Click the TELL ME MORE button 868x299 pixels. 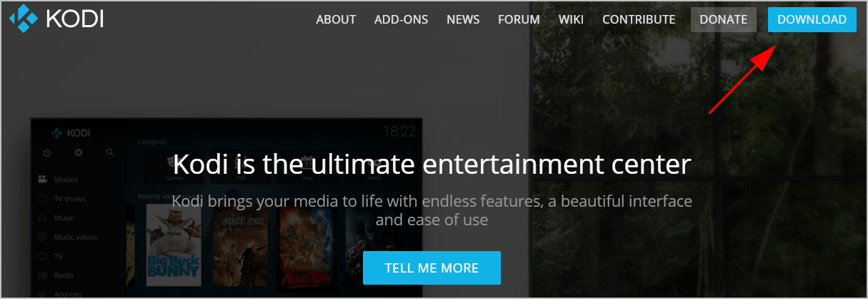pos(431,268)
